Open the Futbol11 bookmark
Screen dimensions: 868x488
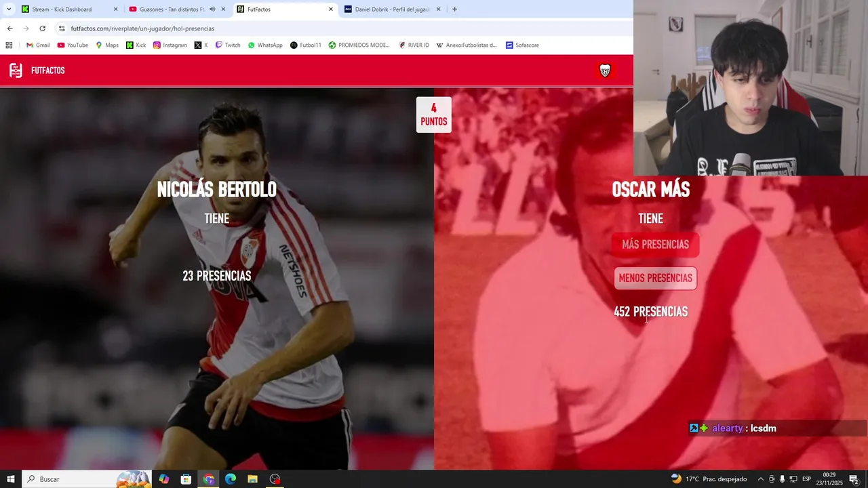[x=306, y=45]
